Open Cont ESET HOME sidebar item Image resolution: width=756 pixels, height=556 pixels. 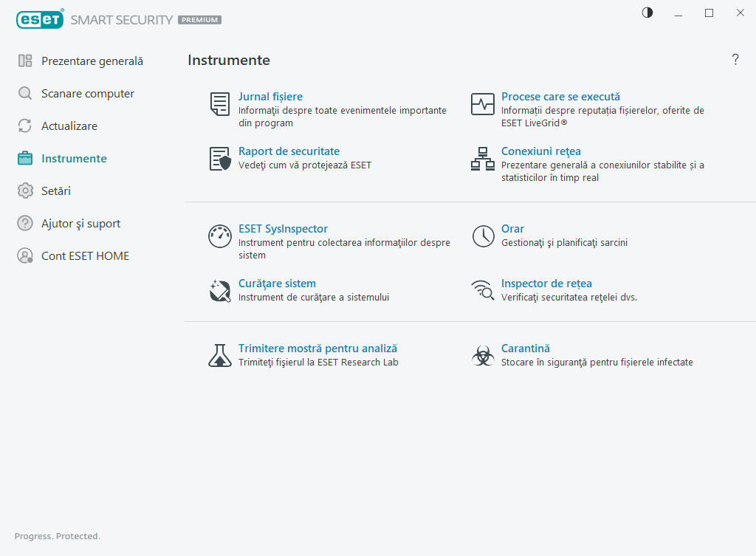pyautogui.click(x=85, y=256)
